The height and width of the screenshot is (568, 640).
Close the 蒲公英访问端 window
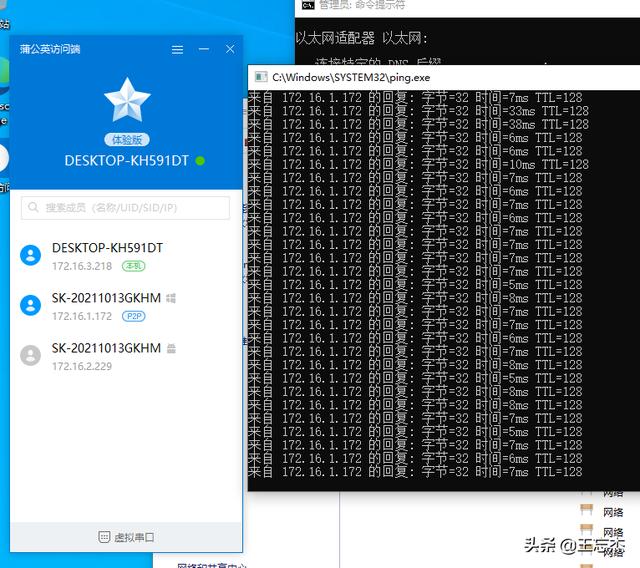[230, 49]
